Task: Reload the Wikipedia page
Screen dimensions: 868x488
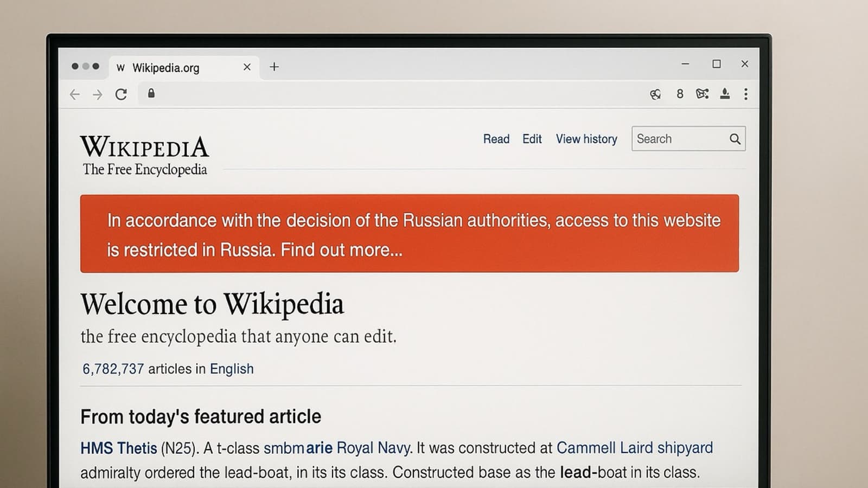Action: 121,94
